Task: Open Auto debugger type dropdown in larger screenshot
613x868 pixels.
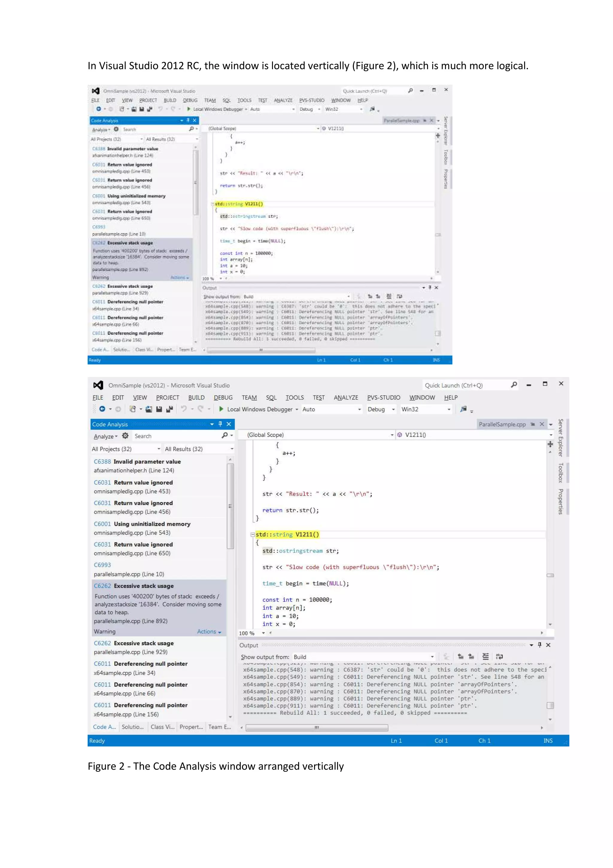Action: coord(331,409)
